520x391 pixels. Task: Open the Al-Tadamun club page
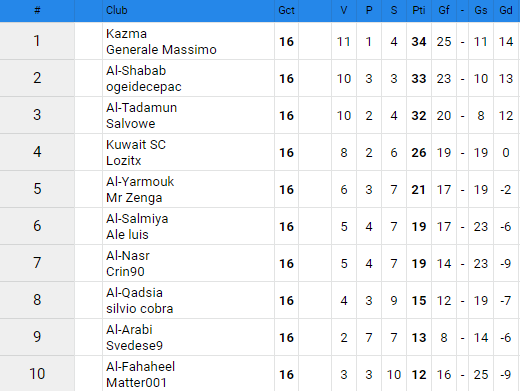[x=141, y=108]
